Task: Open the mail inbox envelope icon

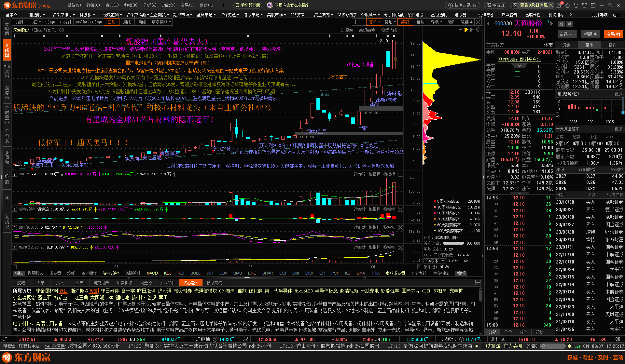Action: (x=559, y=6)
